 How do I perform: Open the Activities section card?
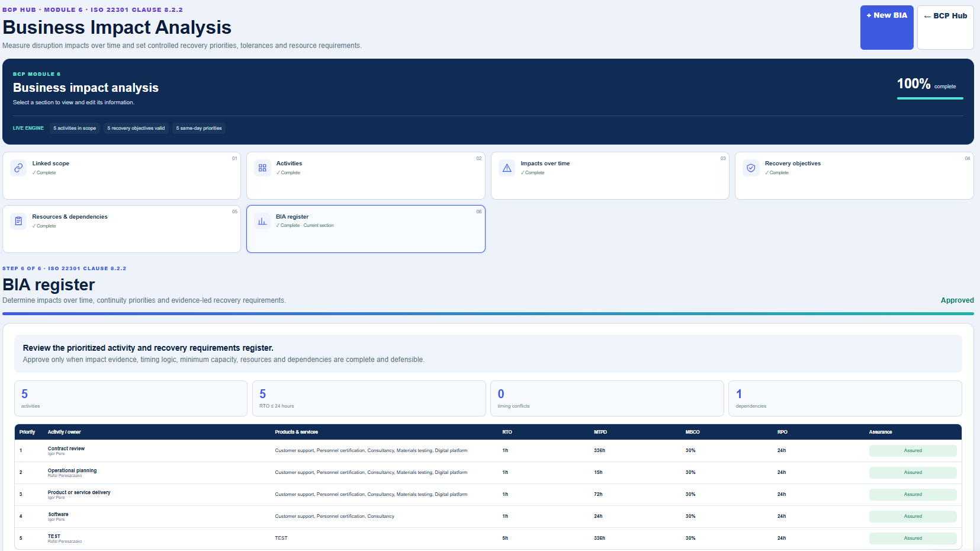tap(365, 175)
